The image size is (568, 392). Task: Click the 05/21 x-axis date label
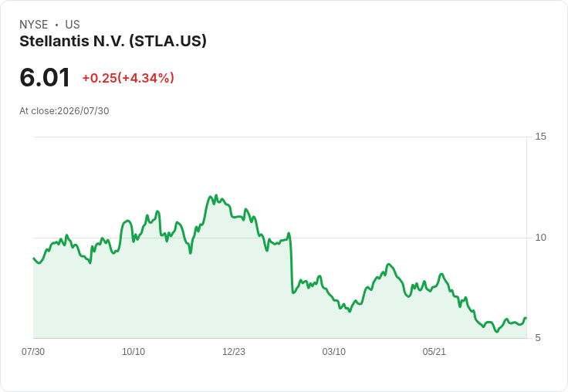(x=434, y=352)
